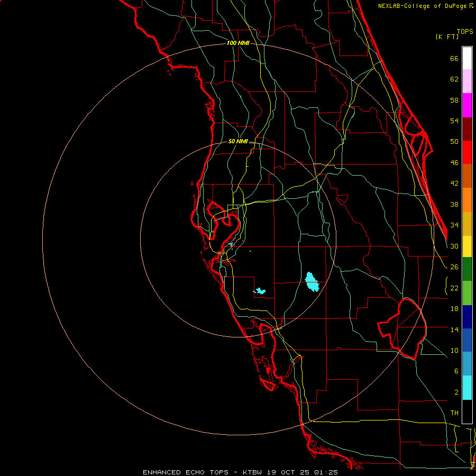Screen dimensions: 476x476
Task: Click the yellow 30 kft legend swatch
Action: click(467, 246)
